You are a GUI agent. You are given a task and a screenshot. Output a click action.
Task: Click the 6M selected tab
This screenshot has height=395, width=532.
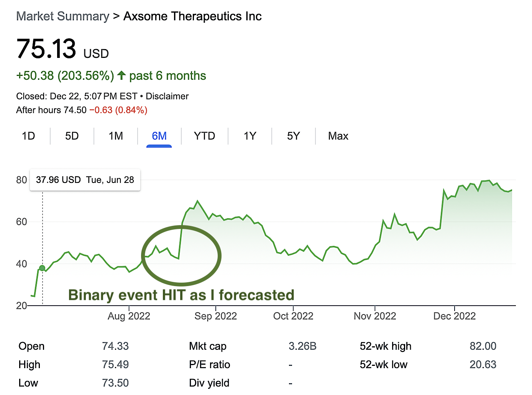coord(159,136)
